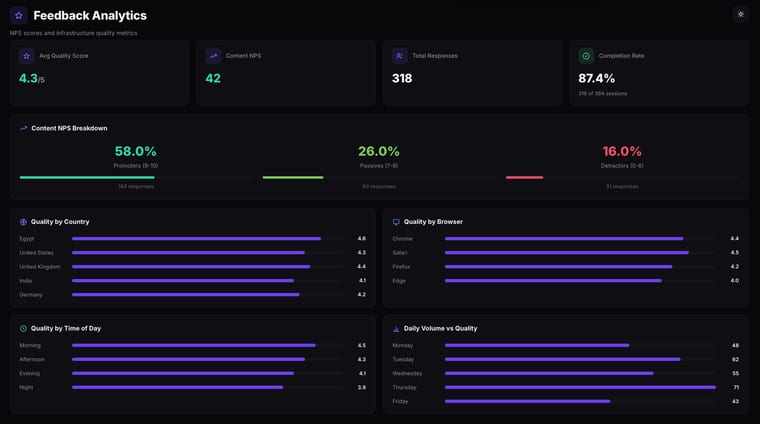Click the Night score value 3.9

[x=362, y=388]
